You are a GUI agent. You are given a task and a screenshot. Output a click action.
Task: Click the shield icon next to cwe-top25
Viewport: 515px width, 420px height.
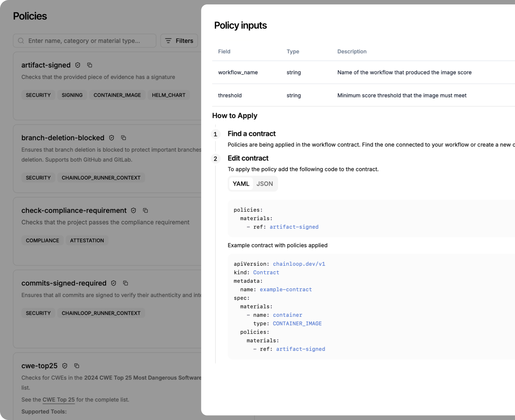(x=65, y=366)
